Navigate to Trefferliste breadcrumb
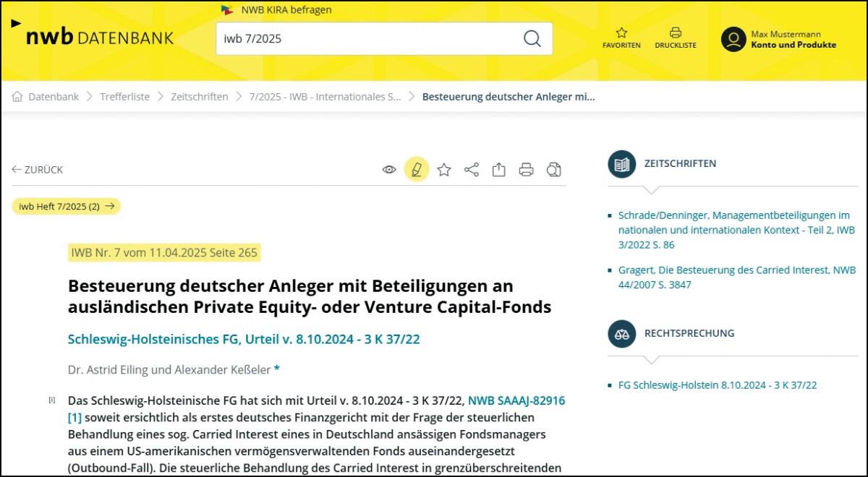This screenshot has height=477, width=868. tap(126, 97)
